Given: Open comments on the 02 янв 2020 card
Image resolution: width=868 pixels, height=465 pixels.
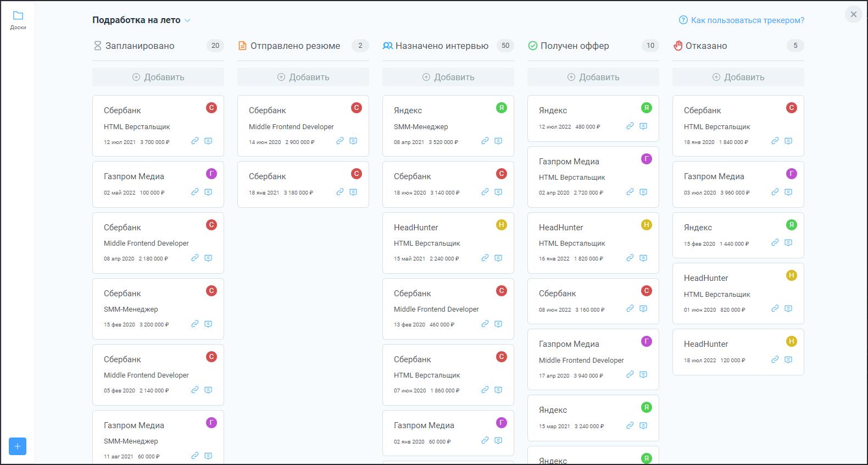Looking at the screenshot, I should [498, 441].
